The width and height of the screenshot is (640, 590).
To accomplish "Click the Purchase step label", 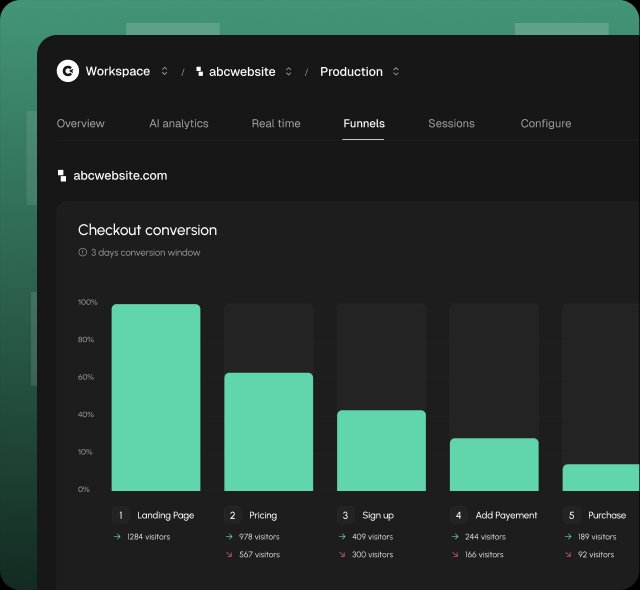I will 607,515.
